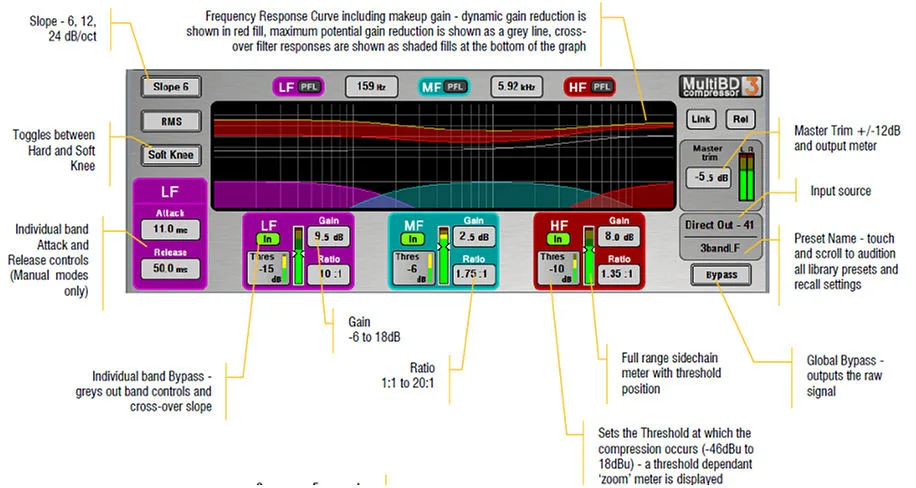Viewport: 916px width, 488px height.
Task: Toggle the LF band In button
Action: point(268,239)
